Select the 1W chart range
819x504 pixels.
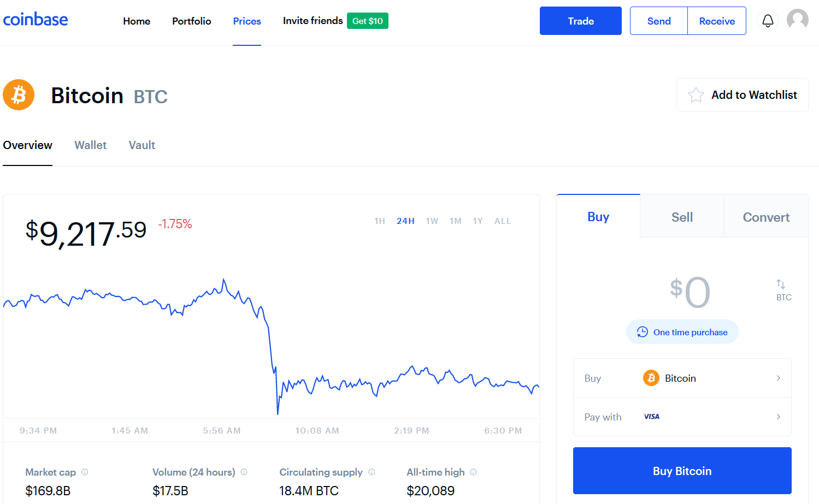point(432,221)
